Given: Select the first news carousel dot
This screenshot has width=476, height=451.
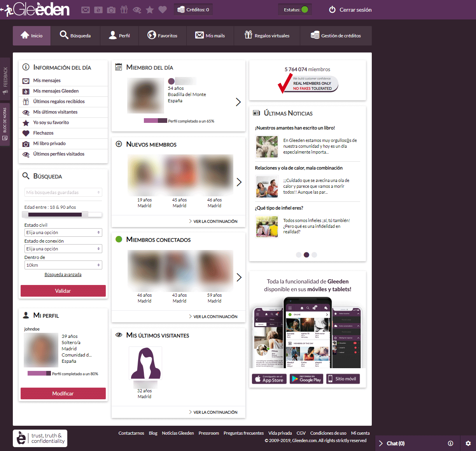Looking at the screenshot, I should coord(299,255).
